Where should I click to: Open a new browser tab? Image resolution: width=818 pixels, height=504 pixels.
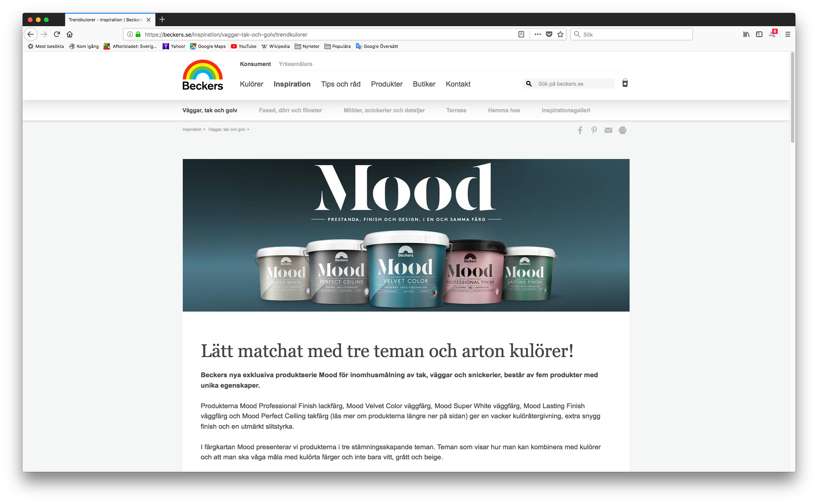coord(162,19)
